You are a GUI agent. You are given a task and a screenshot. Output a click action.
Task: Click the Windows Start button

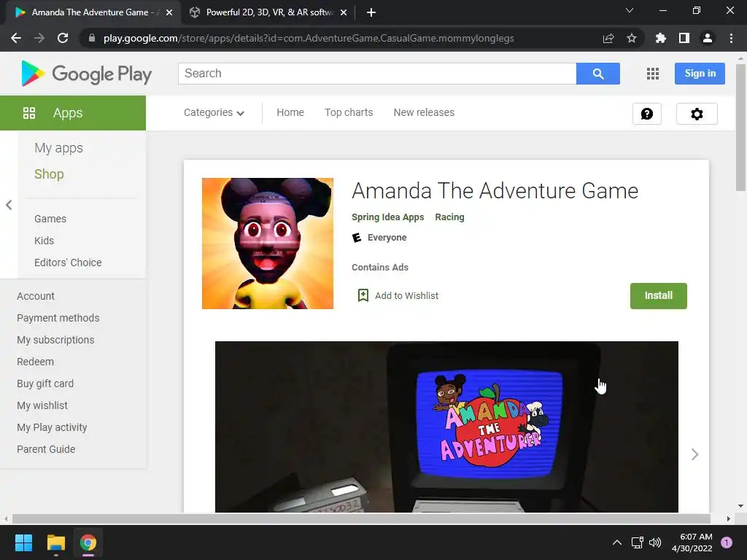(23, 542)
